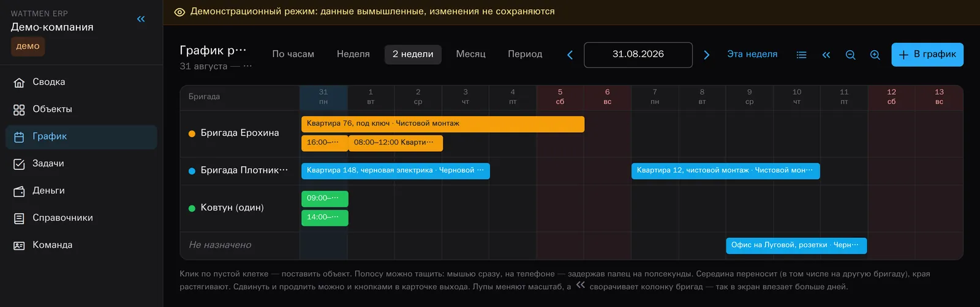Click the Демо-компания name
This screenshot has height=307, width=980.
coord(52,28)
